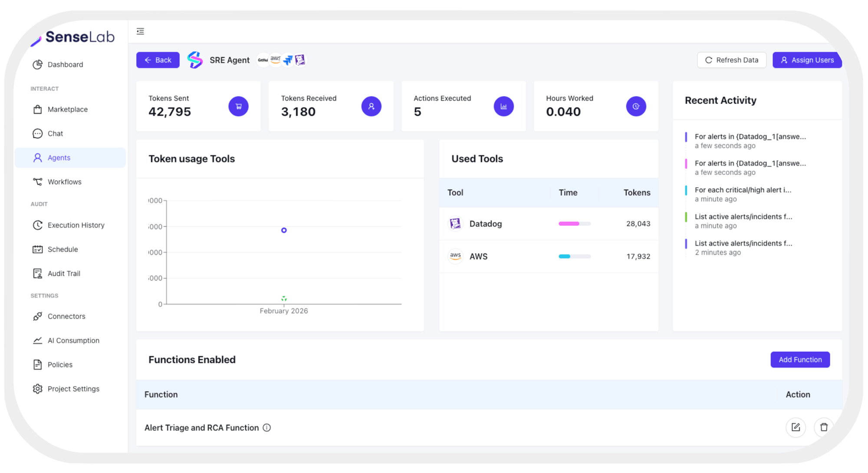Click the Tokens Sent cart icon
The width and height of the screenshot is (868, 473).
pyautogui.click(x=238, y=106)
